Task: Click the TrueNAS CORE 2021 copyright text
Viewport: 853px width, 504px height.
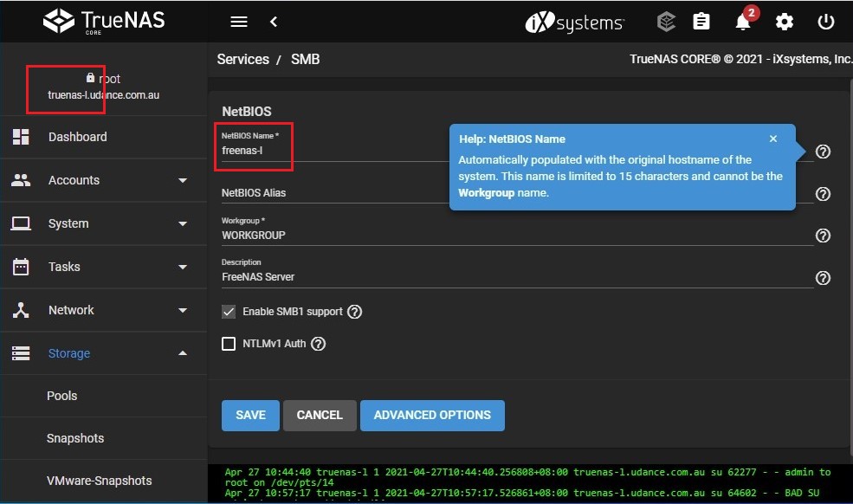Action: (x=740, y=60)
